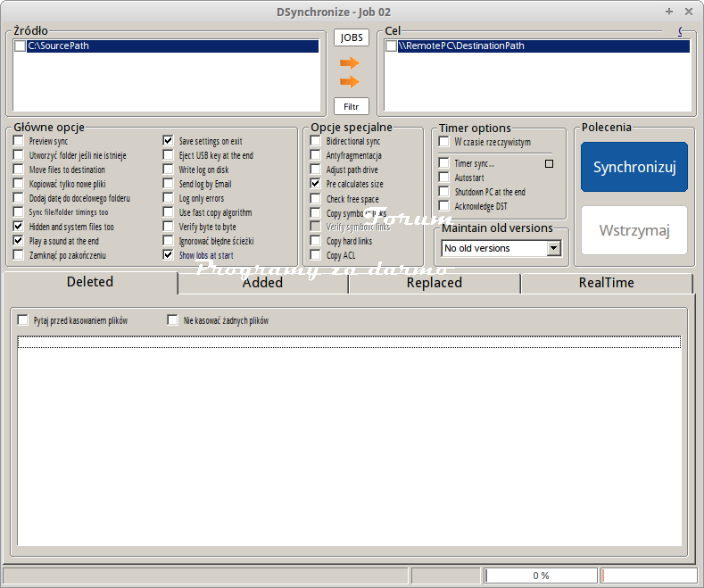The image size is (704, 588).
Task: Enable Copy hard links
Action: tap(316, 241)
